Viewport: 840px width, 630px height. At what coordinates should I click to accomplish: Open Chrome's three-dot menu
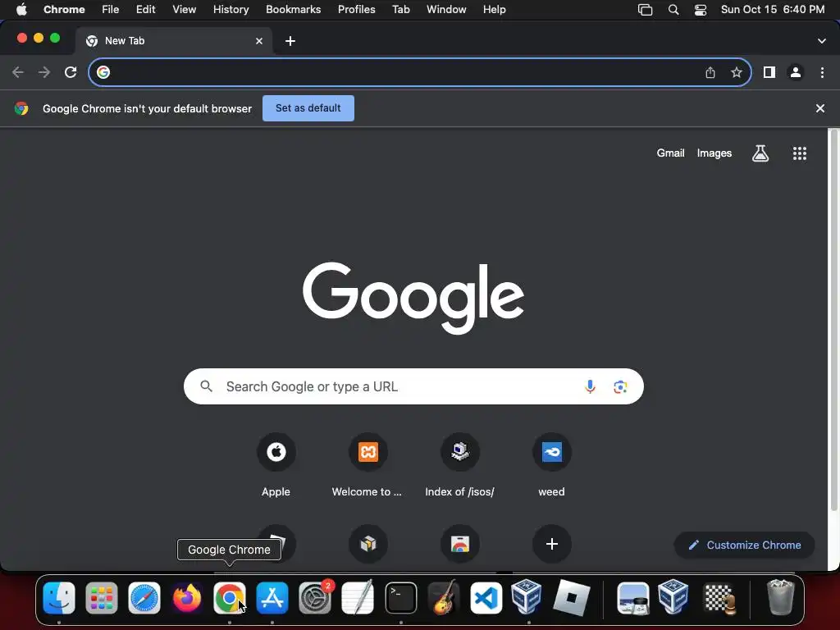click(x=822, y=72)
